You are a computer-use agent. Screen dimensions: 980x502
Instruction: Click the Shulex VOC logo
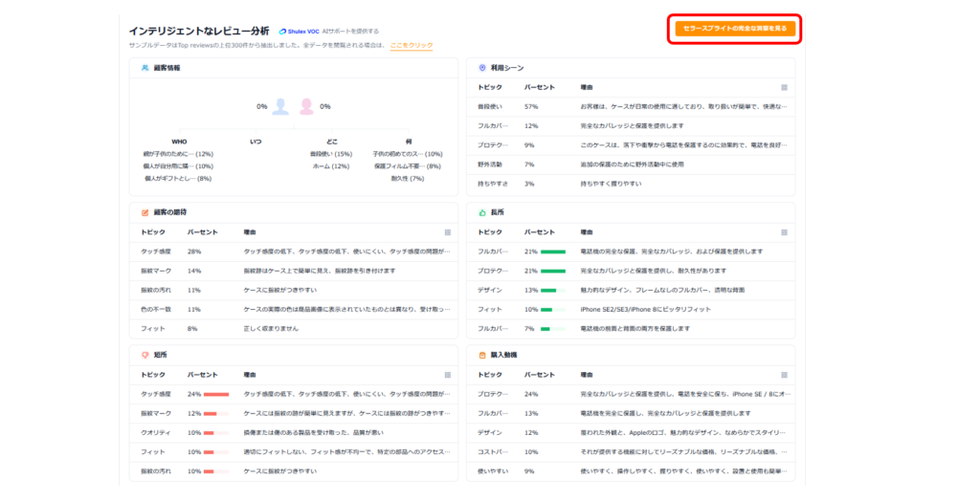pos(300,32)
